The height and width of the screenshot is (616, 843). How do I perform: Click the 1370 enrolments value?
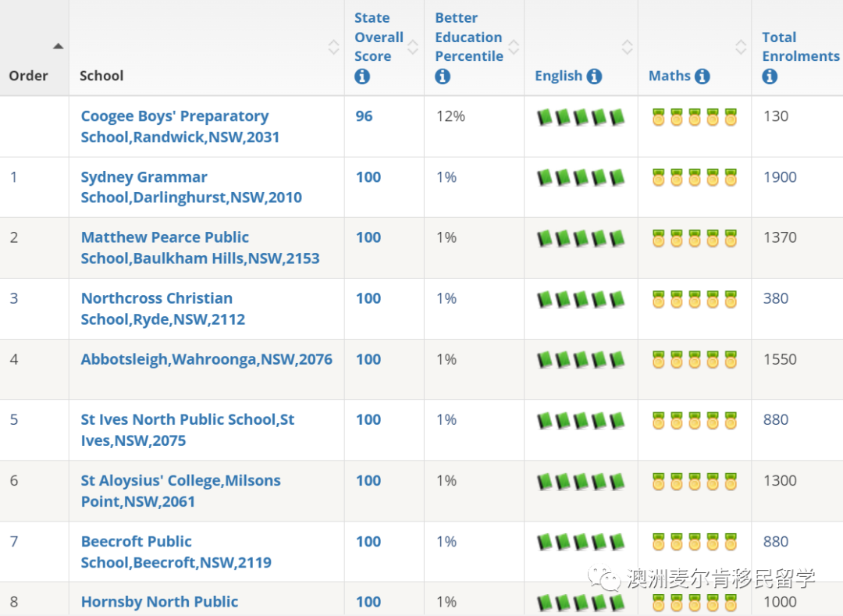pyautogui.click(x=780, y=237)
